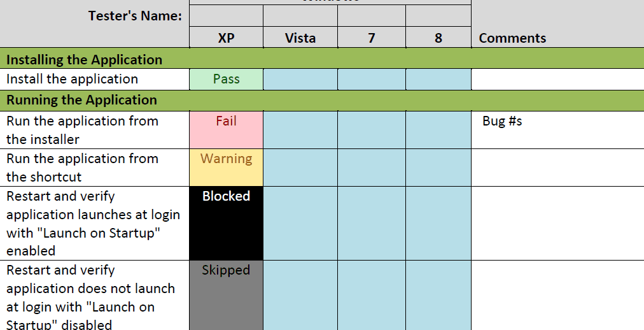The height and width of the screenshot is (330, 644).
Task: Click the Vista column header
Action: click(300, 38)
